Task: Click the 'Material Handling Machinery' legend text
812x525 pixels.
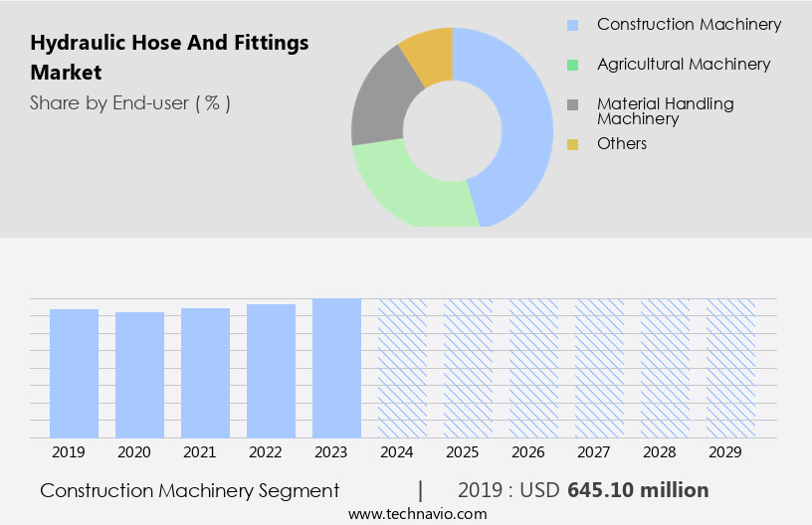Action: click(665, 110)
